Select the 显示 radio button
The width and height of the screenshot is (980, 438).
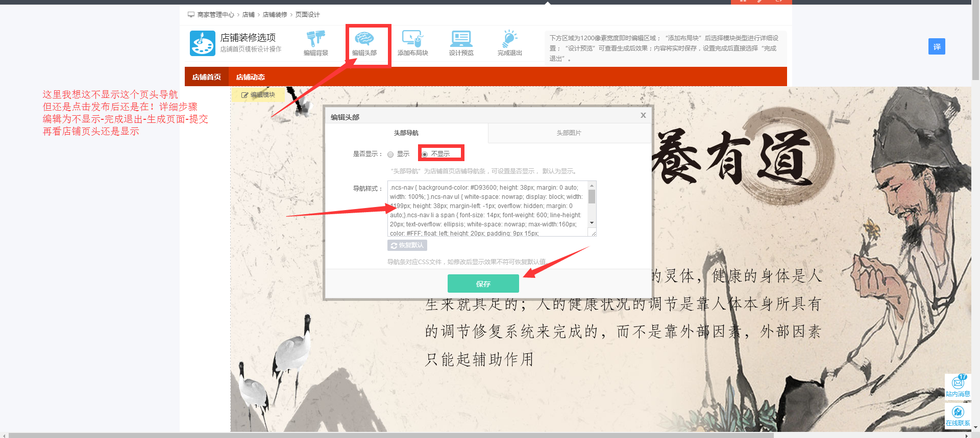click(x=390, y=154)
